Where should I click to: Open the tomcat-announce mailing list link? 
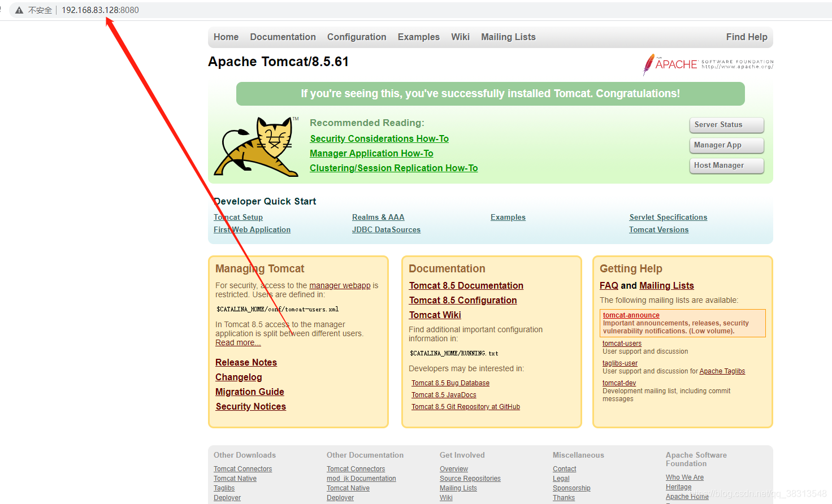(x=631, y=315)
